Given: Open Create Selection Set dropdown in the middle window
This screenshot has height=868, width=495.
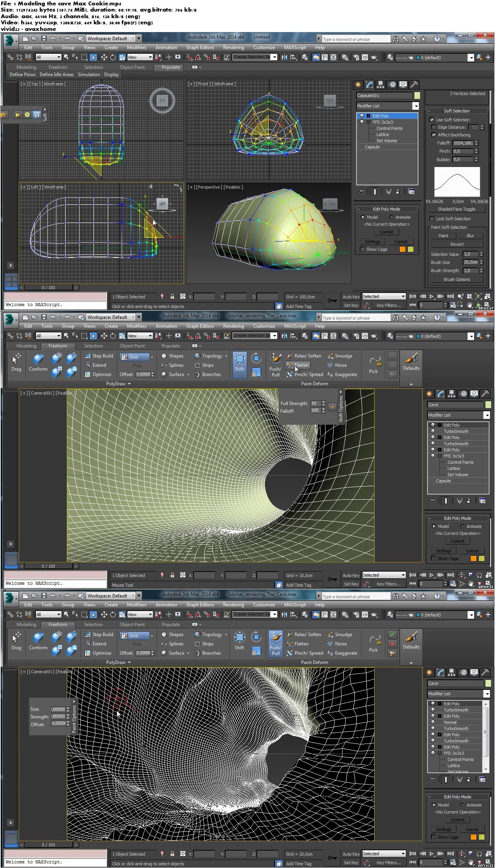Looking at the screenshot, I should (x=275, y=335).
